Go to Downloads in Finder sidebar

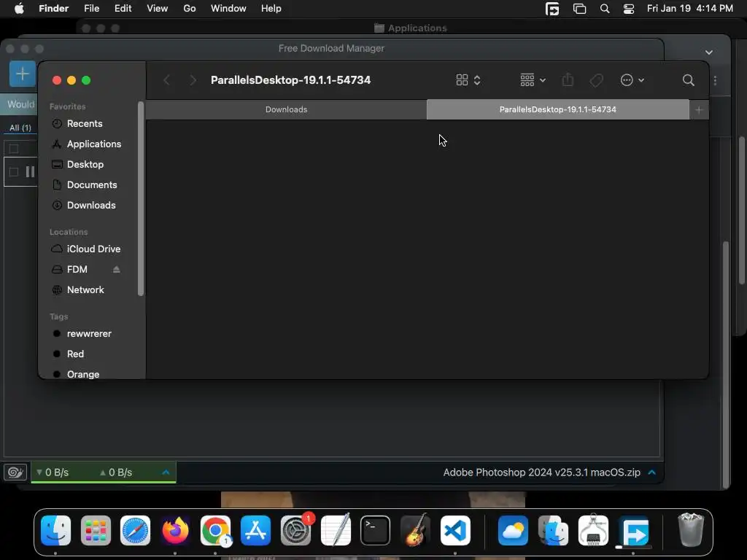(x=91, y=206)
